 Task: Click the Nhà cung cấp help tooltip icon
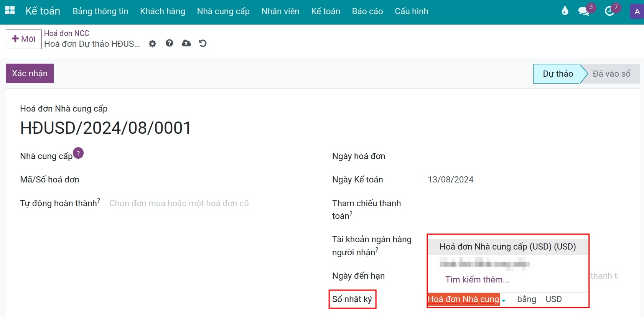(78, 153)
